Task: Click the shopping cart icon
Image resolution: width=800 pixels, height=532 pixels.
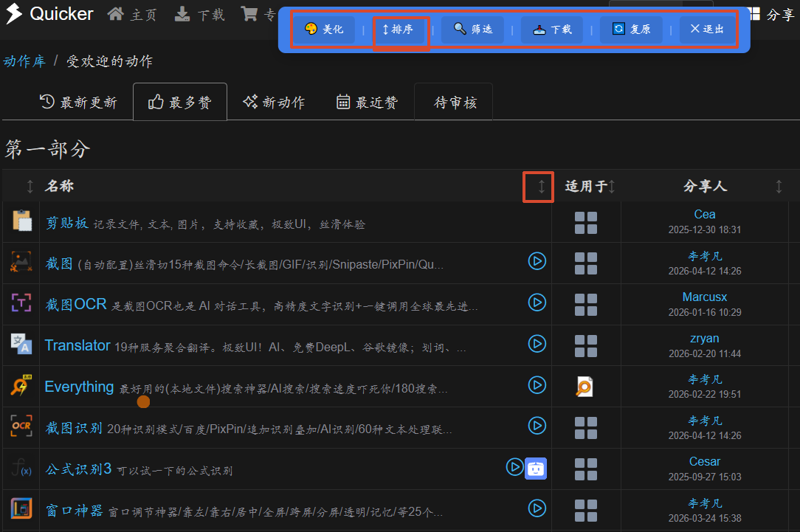Action: (249, 14)
